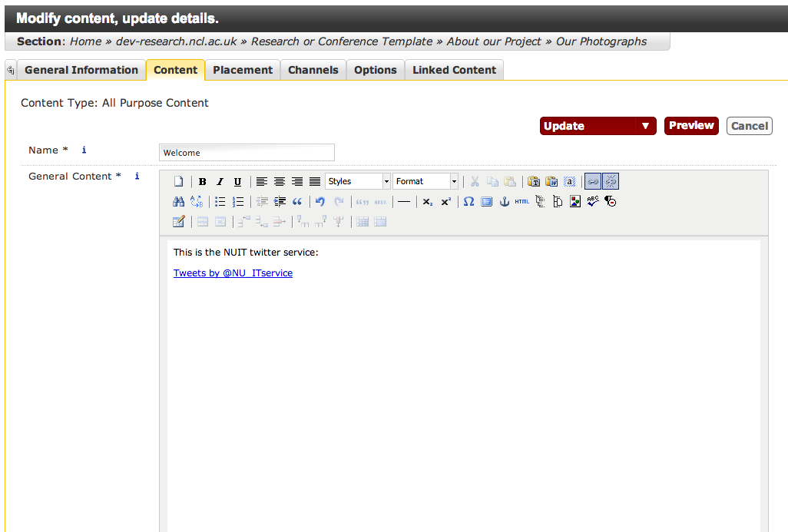The height and width of the screenshot is (532, 788).
Task: Click the blockquote icon
Action: (x=297, y=202)
